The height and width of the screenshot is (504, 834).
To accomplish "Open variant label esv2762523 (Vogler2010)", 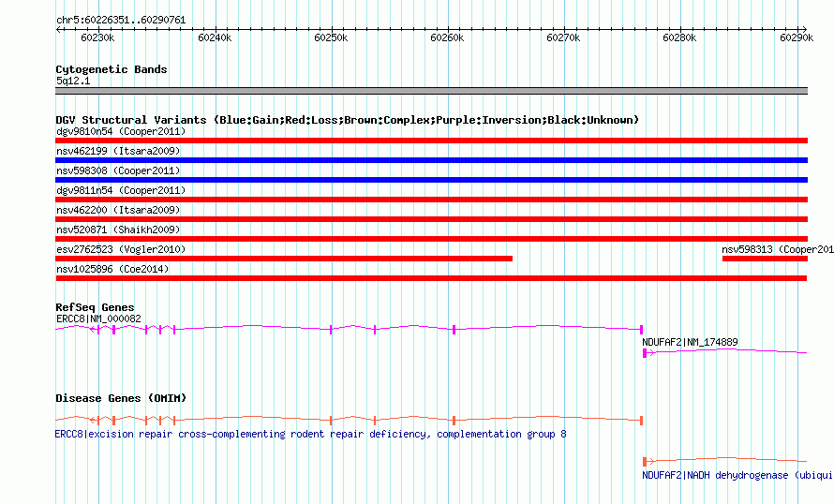I will [121, 249].
